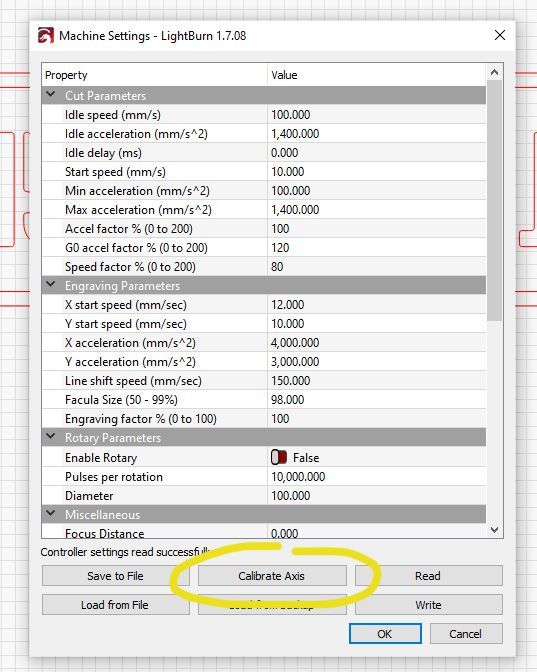This screenshot has width=537, height=672.
Task: Click the scrollbar down arrow
Action: pos(495,530)
